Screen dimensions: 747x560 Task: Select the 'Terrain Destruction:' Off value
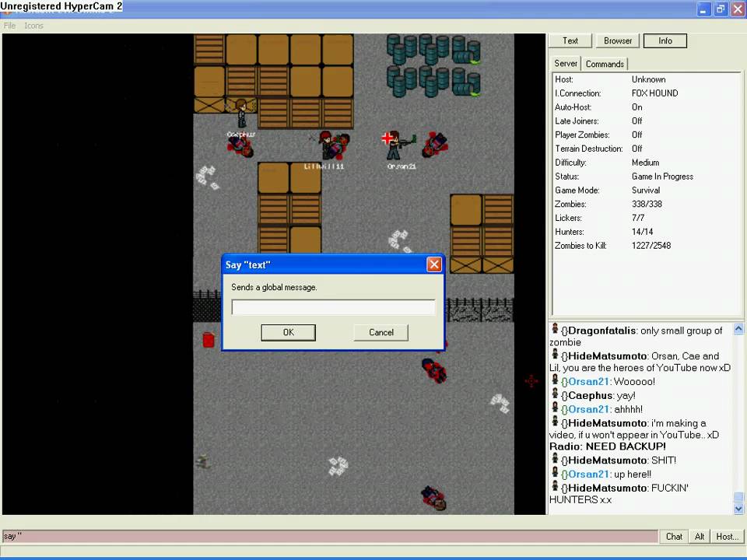[637, 149]
